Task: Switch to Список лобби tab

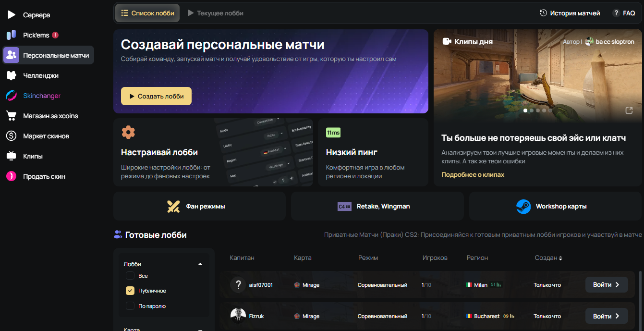Action: (147, 13)
